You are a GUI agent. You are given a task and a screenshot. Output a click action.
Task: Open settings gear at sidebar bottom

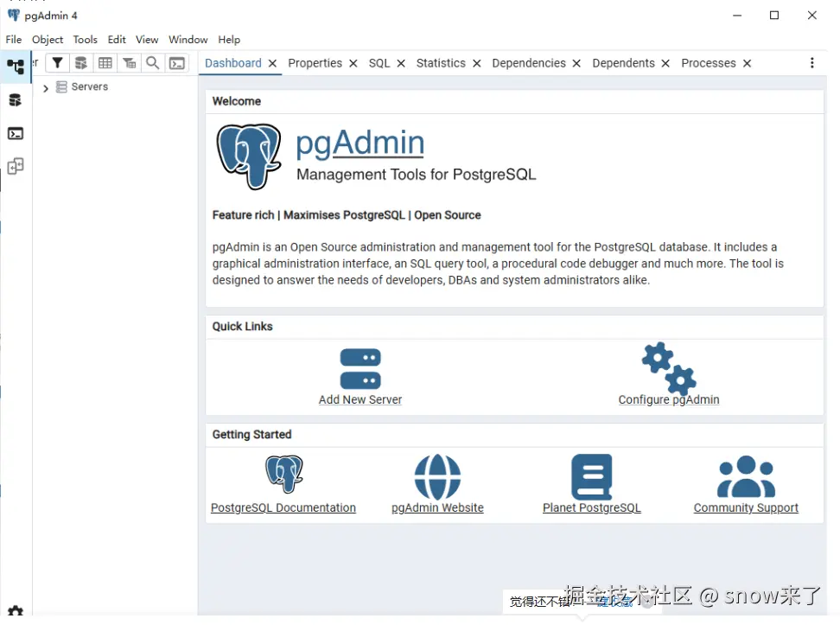pos(16,611)
